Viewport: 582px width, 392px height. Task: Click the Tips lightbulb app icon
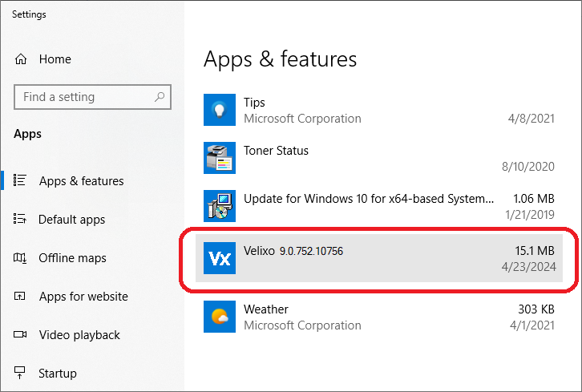[x=220, y=110]
